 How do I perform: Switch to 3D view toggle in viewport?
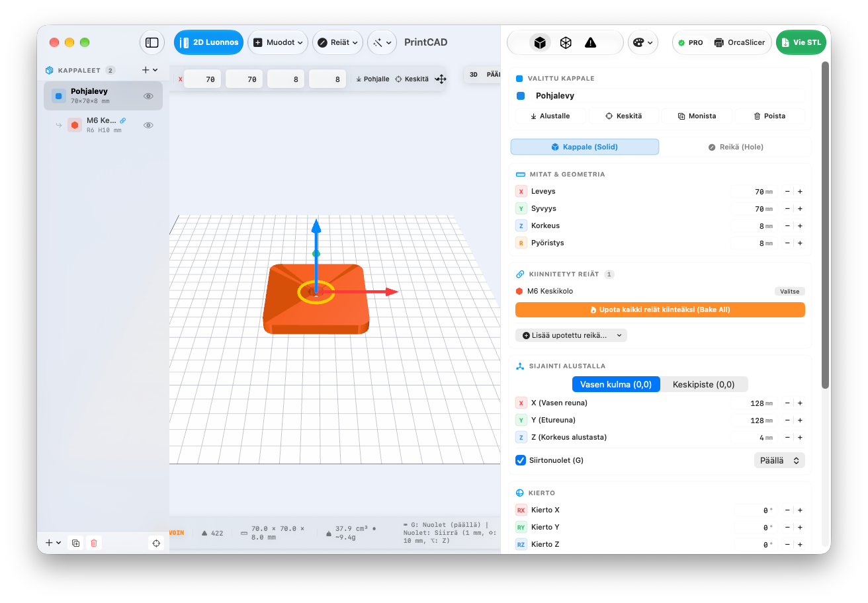click(474, 75)
